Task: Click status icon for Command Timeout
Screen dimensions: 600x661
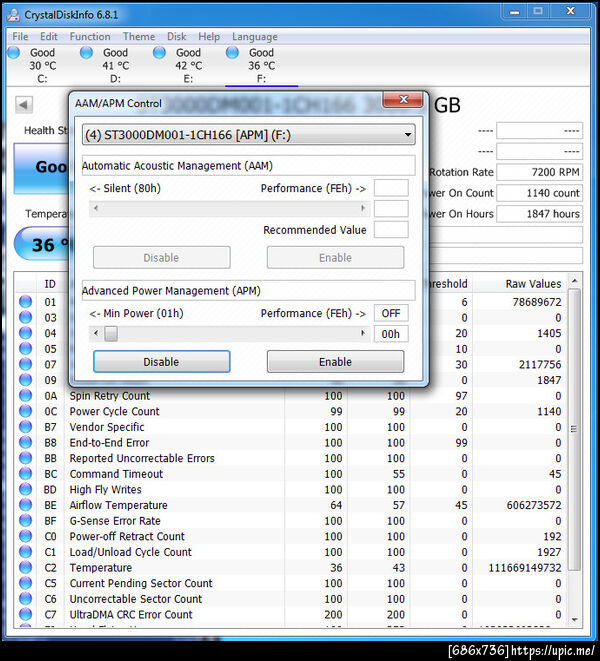Action: coord(26,473)
